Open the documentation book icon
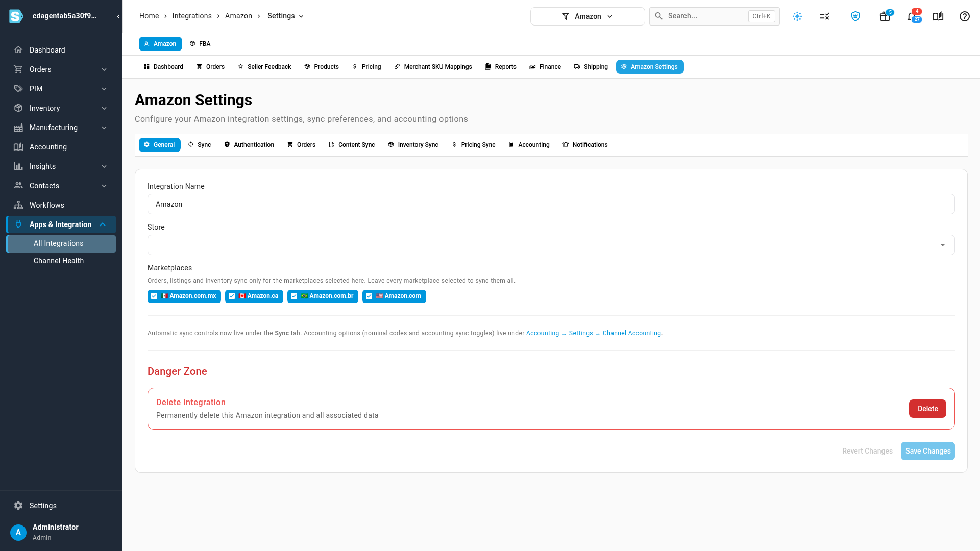980x551 pixels. (x=938, y=16)
